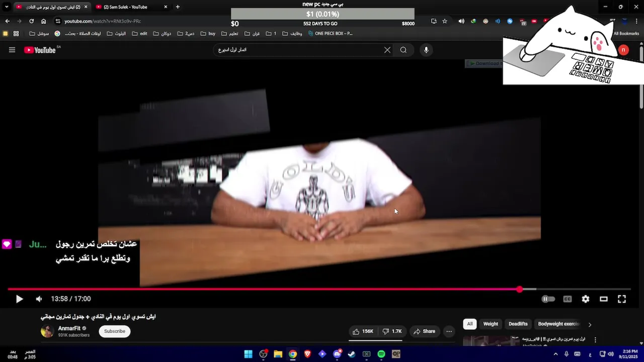This screenshot has height=362, width=644.
Task: Turn on closed captions CC
Action: [x=568, y=299]
